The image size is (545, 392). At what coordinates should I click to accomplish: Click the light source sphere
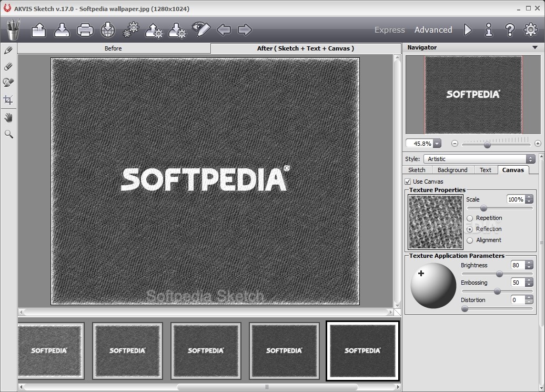[x=433, y=286]
